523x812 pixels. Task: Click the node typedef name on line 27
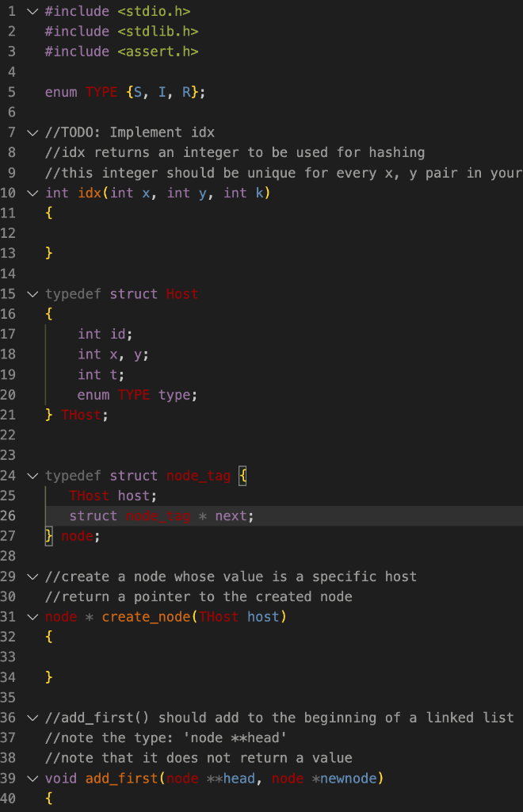(x=77, y=537)
